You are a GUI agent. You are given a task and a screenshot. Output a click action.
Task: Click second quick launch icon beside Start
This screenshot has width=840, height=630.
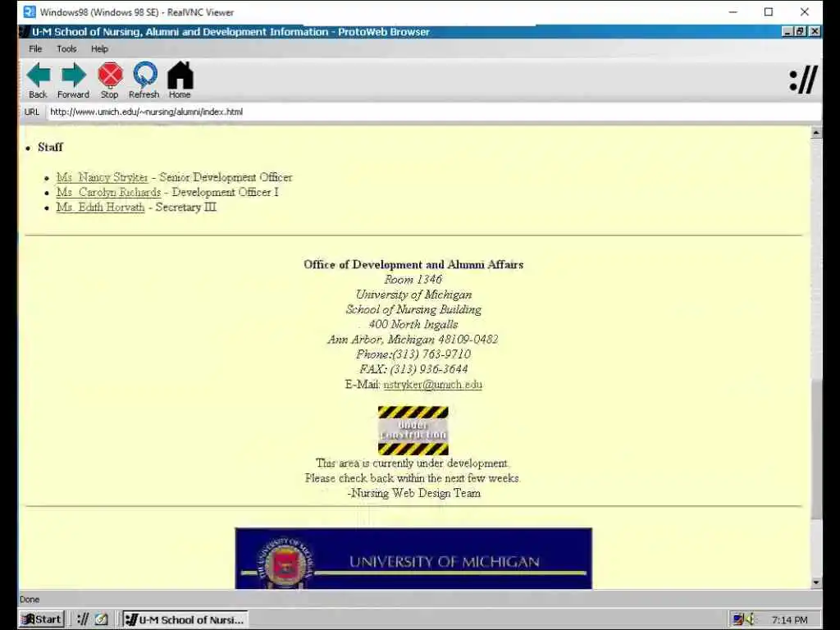point(101,619)
